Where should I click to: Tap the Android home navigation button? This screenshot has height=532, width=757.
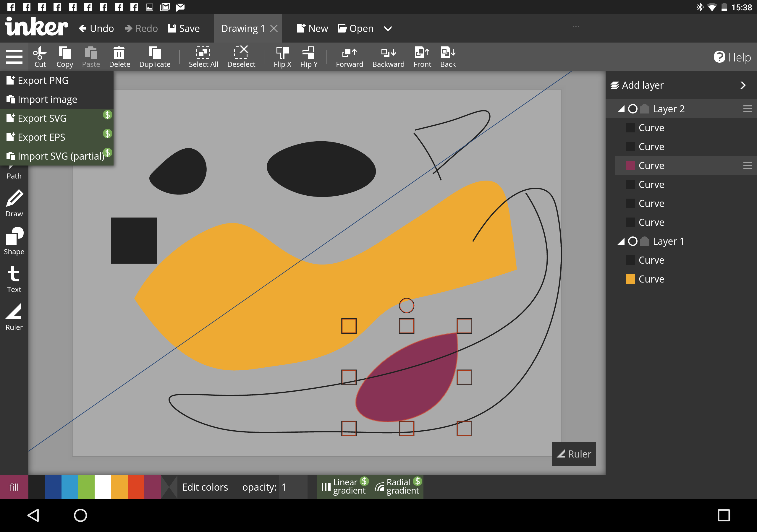coord(80,515)
